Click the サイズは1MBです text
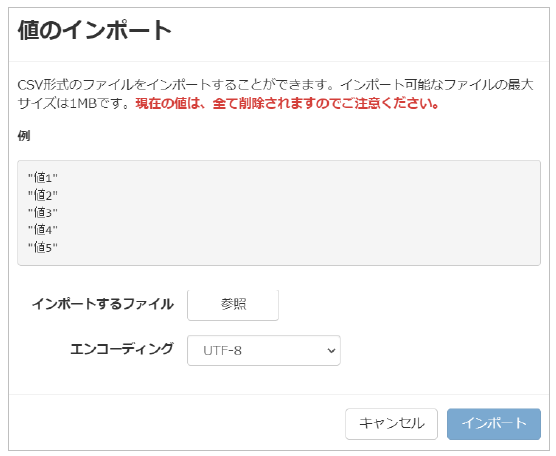Image resolution: width=556 pixels, height=456 pixels. pos(74,104)
